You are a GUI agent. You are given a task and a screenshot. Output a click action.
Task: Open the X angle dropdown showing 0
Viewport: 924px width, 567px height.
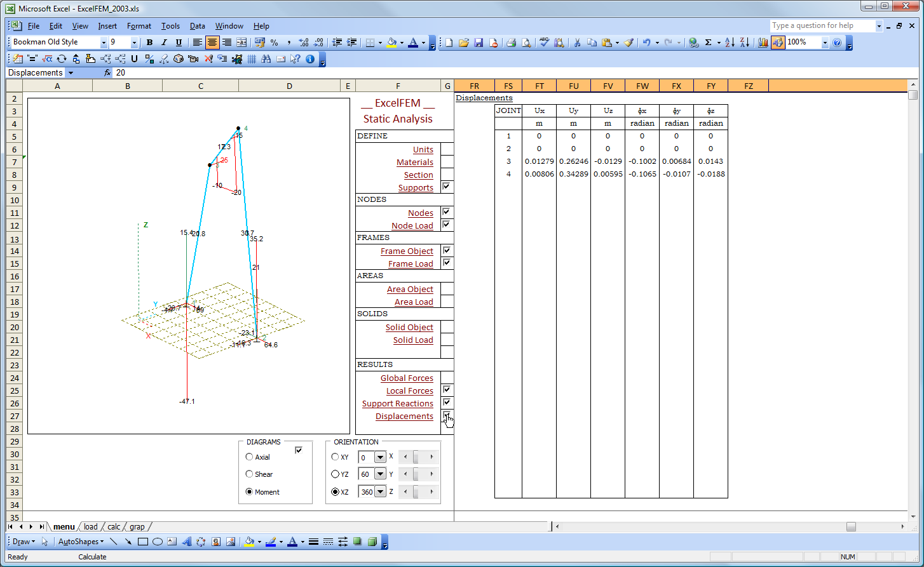[x=380, y=457]
